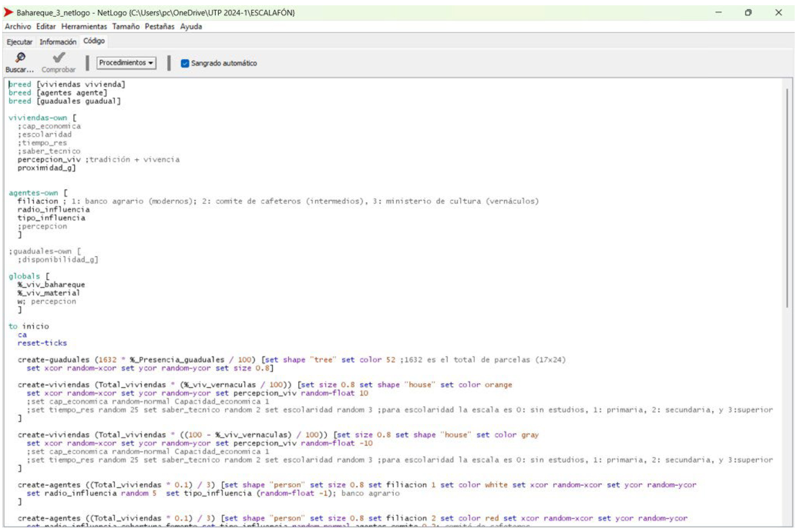The width and height of the screenshot is (795, 532).
Task: Click on the 'globals [' code line
Action: [29, 276]
